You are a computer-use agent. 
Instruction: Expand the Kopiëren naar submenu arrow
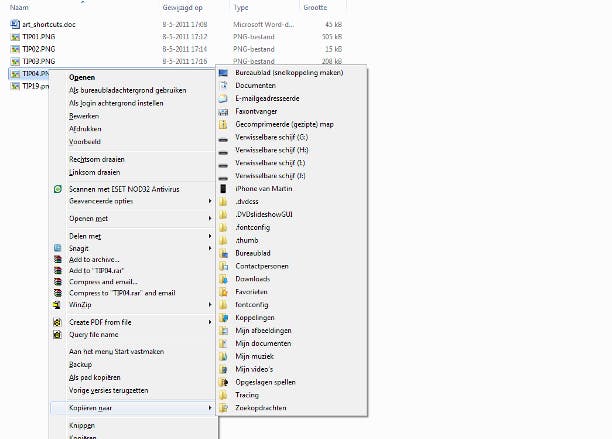(x=210, y=408)
